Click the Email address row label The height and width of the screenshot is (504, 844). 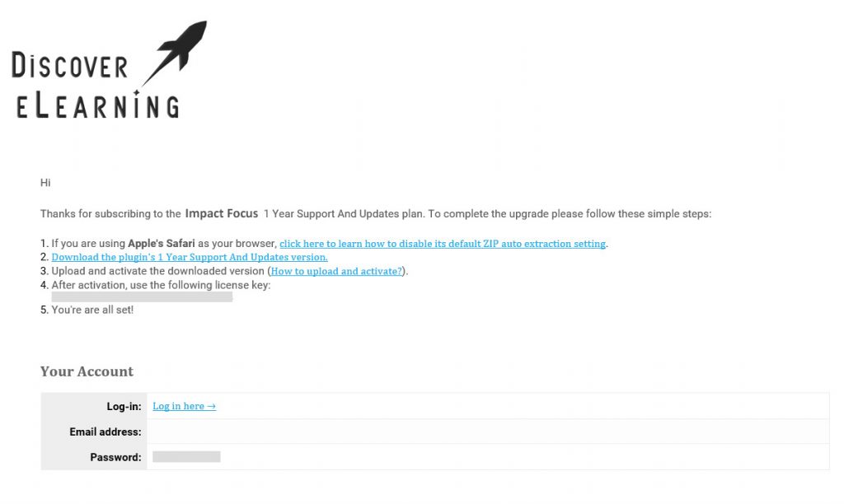click(105, 432)
